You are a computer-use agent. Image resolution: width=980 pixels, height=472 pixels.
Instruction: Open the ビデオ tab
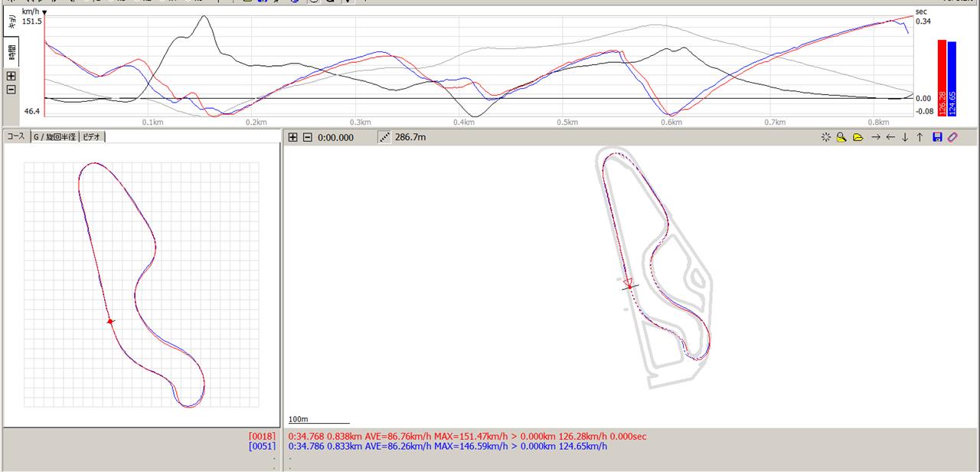tap(92, 137)
